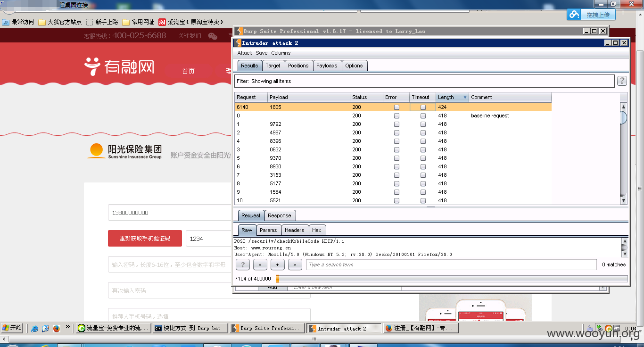The image size is (644, 347).
Task: Go to previous search match
Action: coord(260,264)
